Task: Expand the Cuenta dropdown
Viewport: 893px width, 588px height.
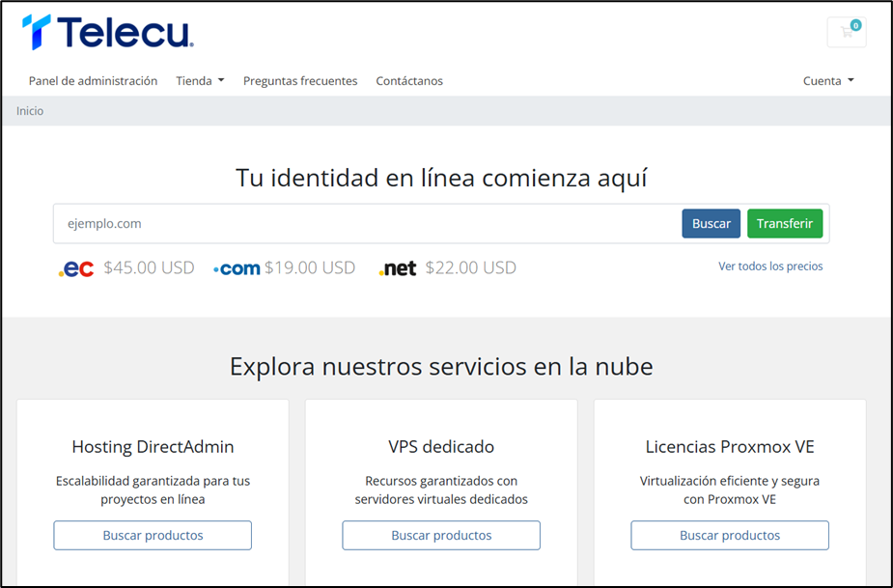Action: click(x=828, y=81)
